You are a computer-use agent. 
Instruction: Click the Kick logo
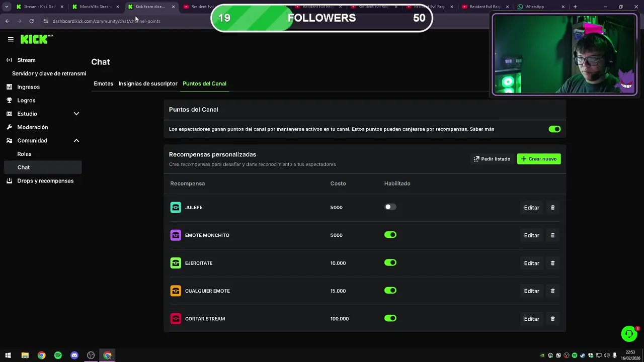(x=36, y=39)
